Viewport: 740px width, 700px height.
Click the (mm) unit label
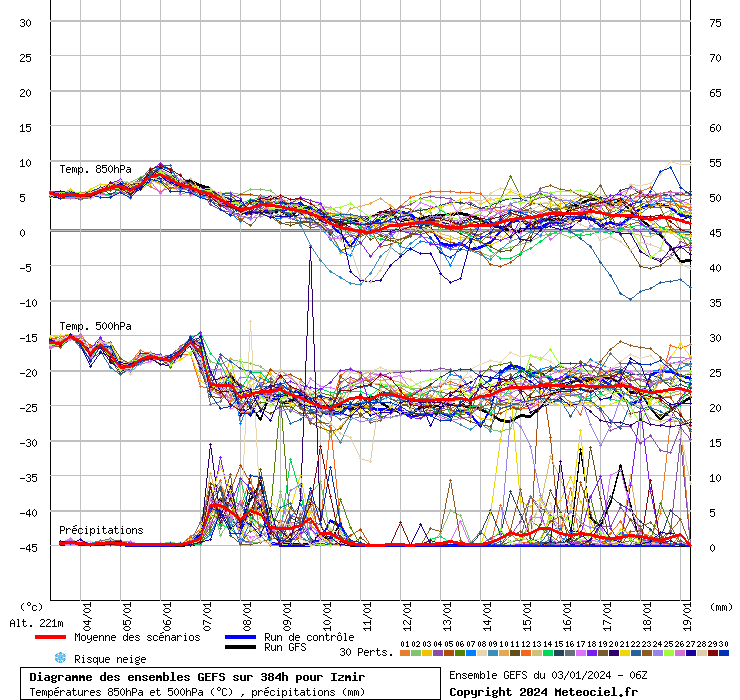(x=721, y=607)
